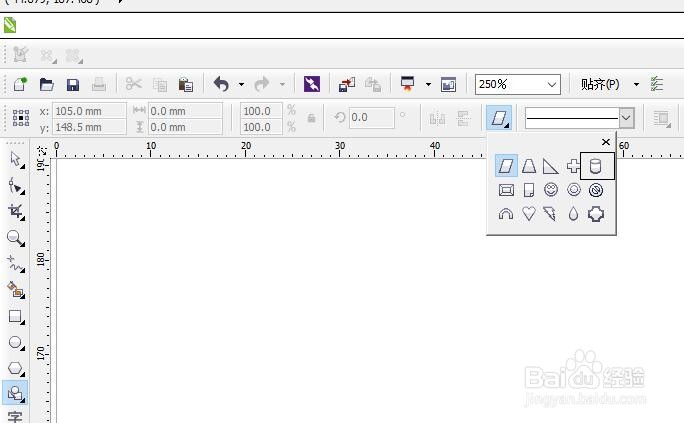Select the parallelogram shape
Screen dimensions: 684x423
(x=506, y=166)
